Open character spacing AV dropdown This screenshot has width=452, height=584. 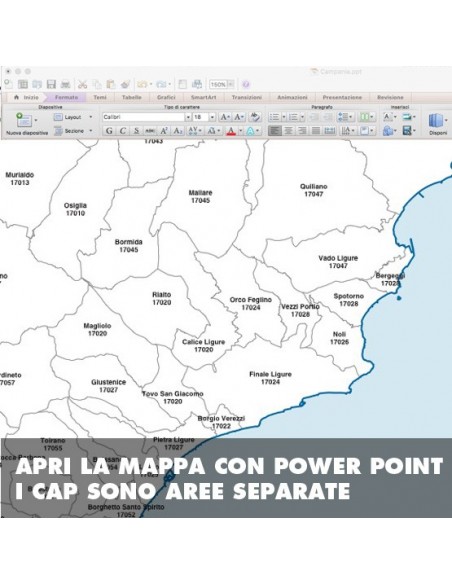click(195, 131)
